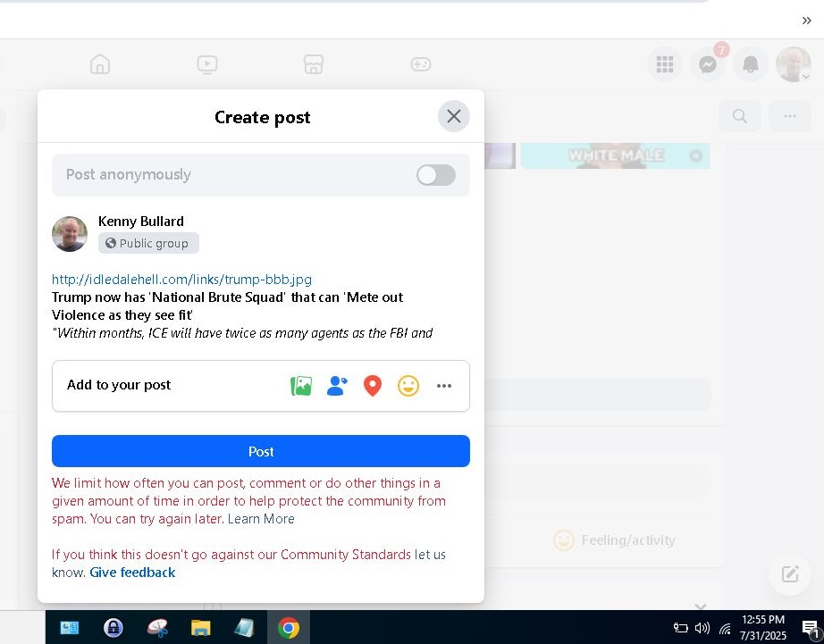The image size is (824, 644).
Task: Open Chrome from the taskbar
Action: (x=288, y=628)
